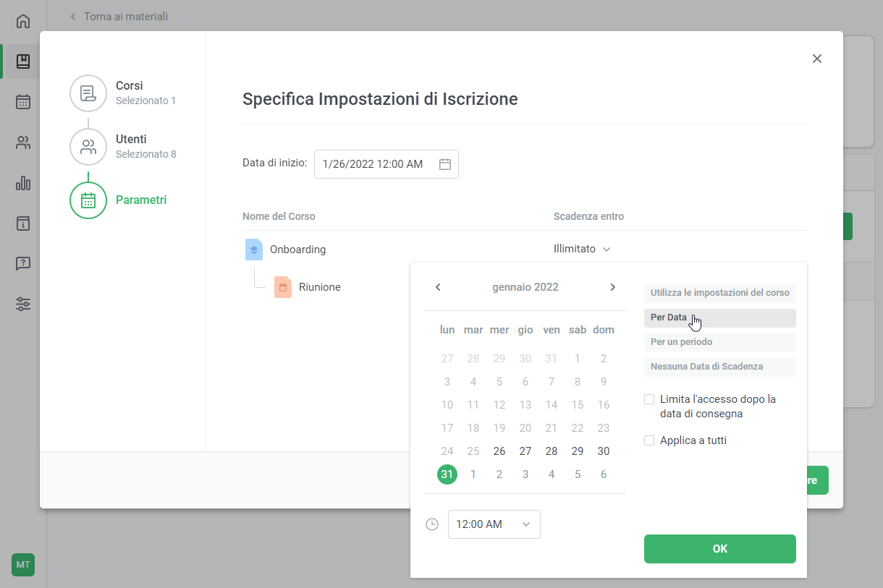Select Per un periodo option

pyautogui.click(x=719, y=342)
